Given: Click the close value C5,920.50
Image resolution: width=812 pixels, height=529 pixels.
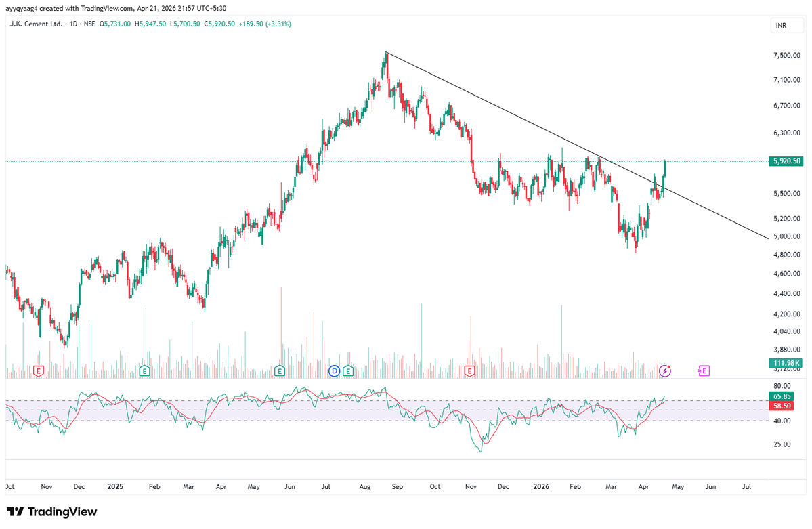Looking at the screenshot, I should pos(219,24).
